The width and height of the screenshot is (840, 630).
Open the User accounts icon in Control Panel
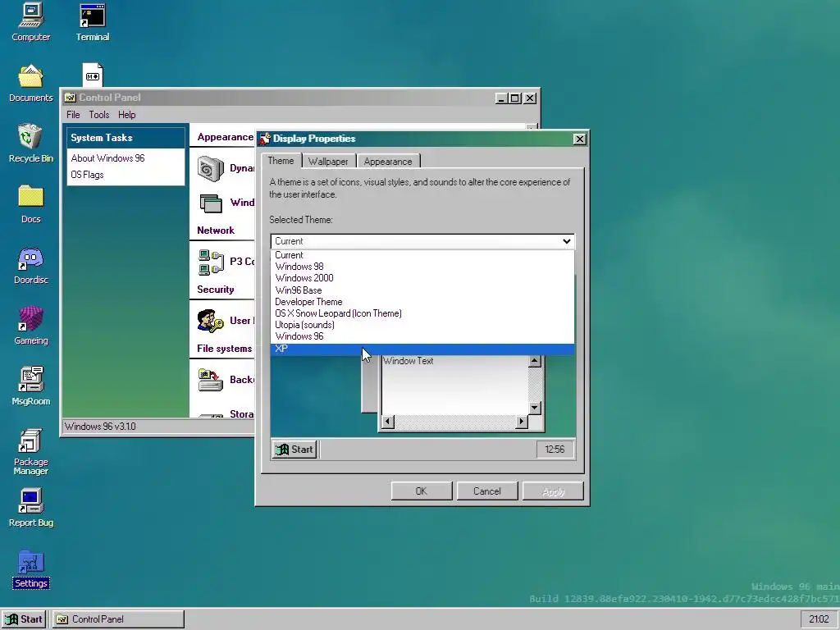click(211, 321)
